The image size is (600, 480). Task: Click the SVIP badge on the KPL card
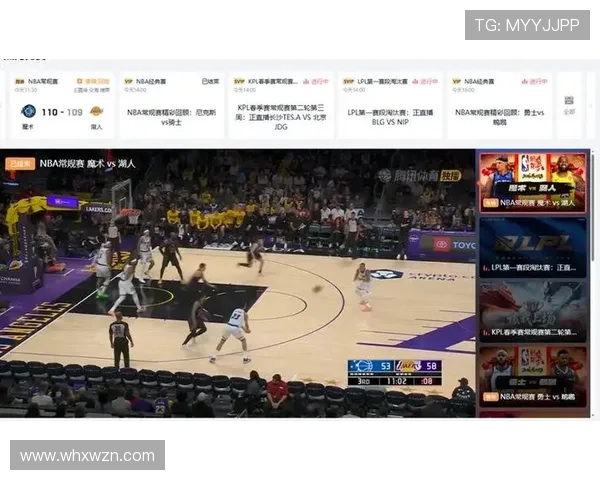(239, 82)
